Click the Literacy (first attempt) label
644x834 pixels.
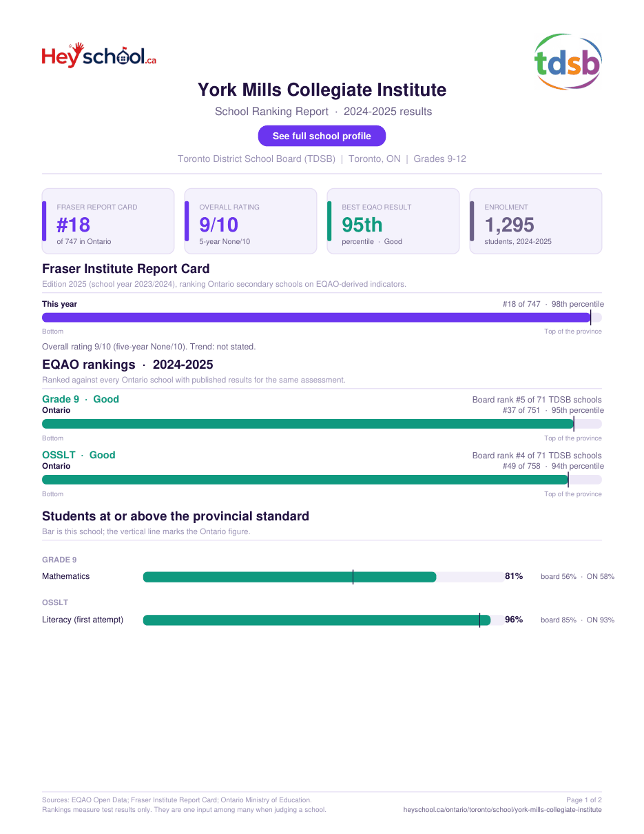click(x=83, y=620)
